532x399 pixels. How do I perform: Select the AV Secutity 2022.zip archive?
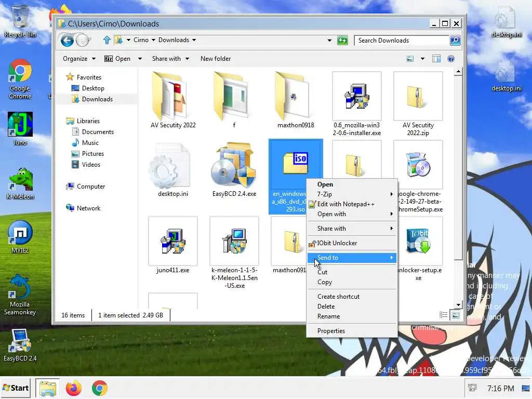pyautogui.click(x=418, y=104)
